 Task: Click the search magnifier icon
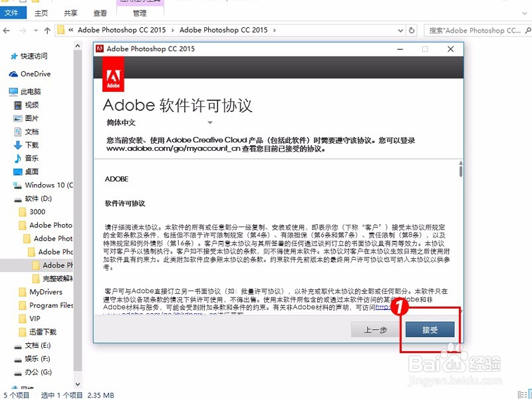[526, 31]
